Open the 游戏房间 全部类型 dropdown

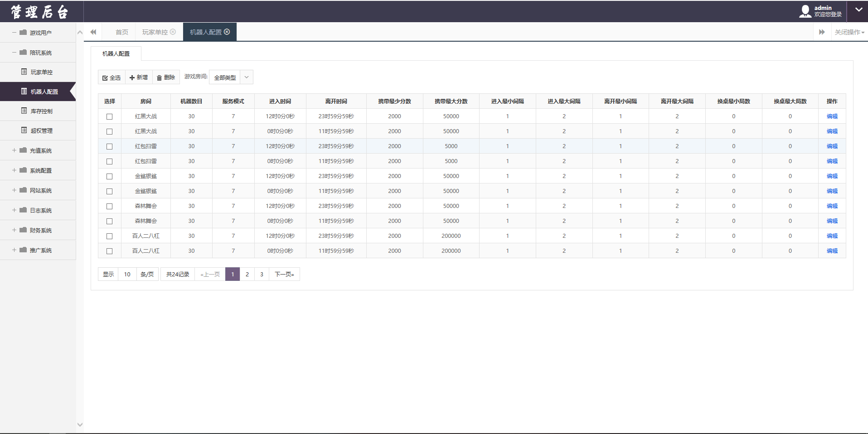[231, 77]
